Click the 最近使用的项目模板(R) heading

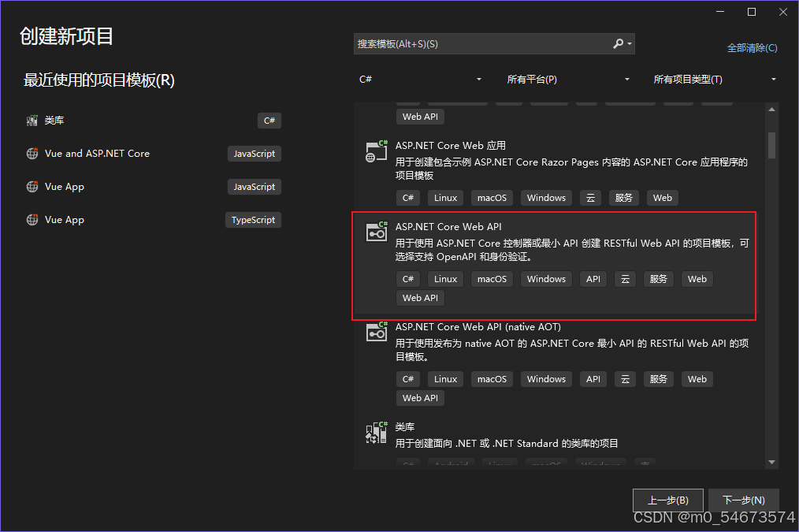coord(99,80)
